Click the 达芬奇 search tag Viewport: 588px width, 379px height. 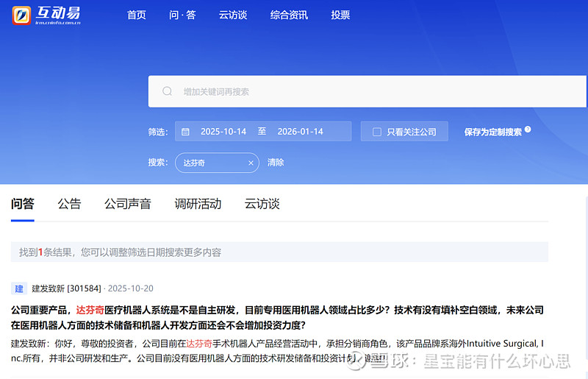click(217, 163)
